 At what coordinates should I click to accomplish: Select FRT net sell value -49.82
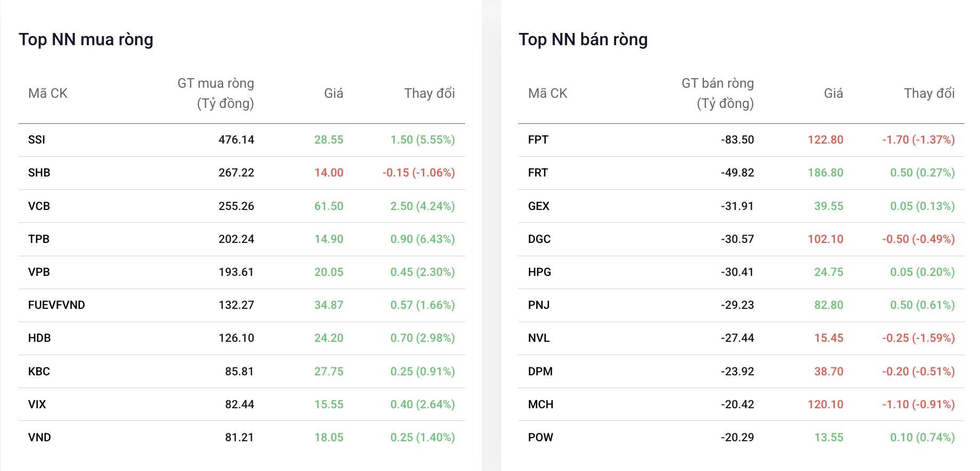[737, 173]
